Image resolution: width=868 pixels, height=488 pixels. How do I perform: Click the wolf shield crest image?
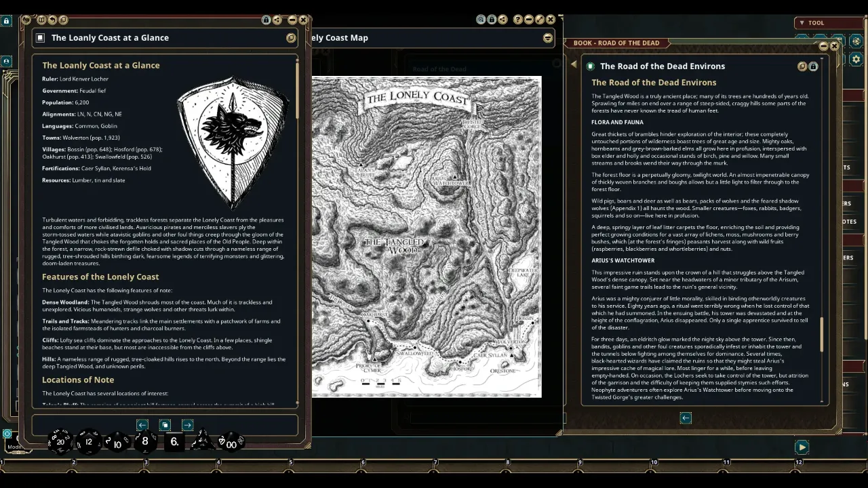233,142
